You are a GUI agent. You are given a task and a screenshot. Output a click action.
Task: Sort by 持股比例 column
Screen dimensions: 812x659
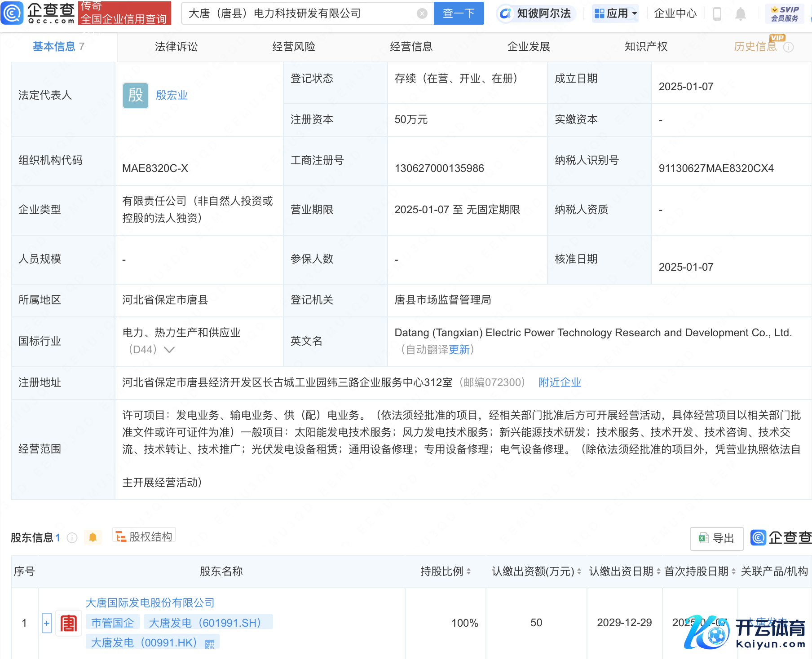coord(468,571)
